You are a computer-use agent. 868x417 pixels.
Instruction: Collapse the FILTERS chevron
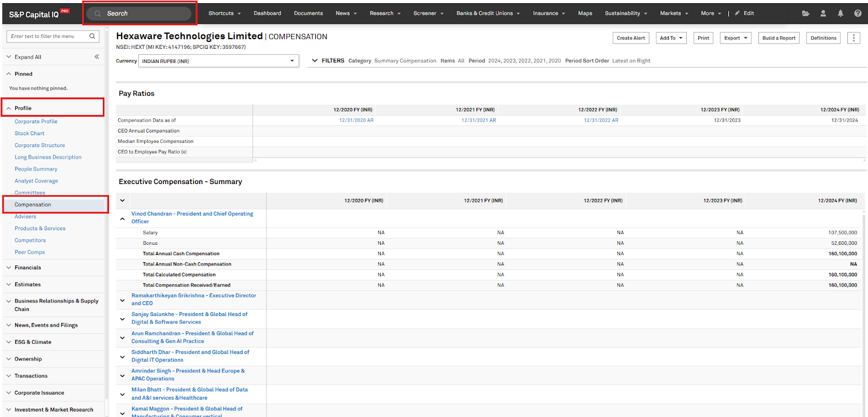point(315,61)
